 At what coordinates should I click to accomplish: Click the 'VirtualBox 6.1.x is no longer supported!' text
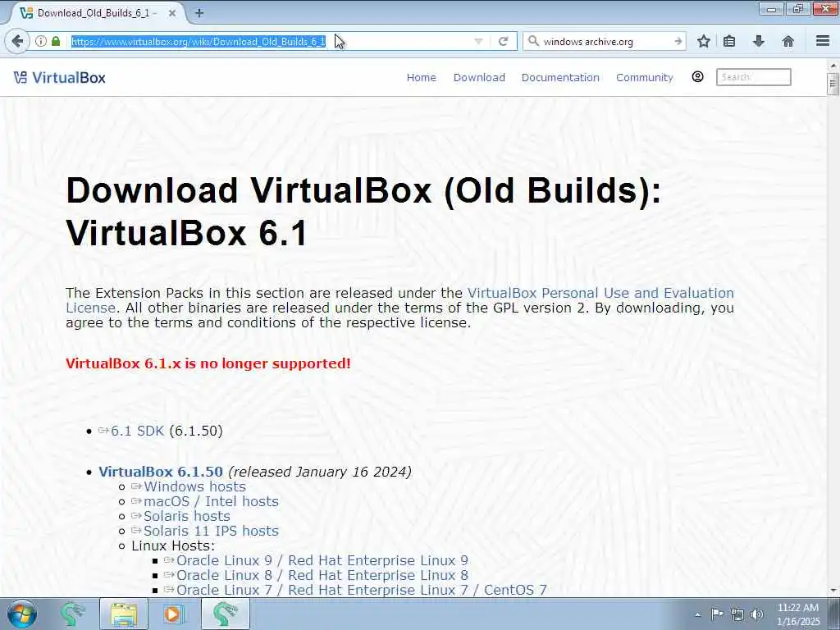coord(208,363)
